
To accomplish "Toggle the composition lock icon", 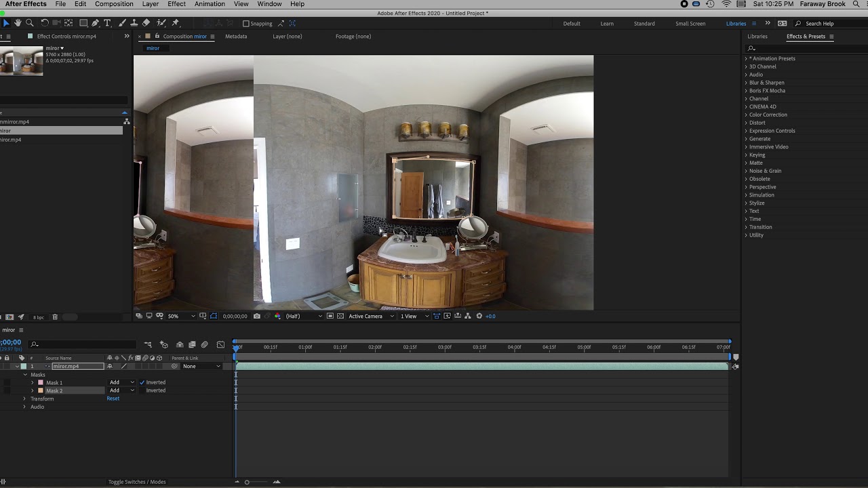I will pos(157,36).
